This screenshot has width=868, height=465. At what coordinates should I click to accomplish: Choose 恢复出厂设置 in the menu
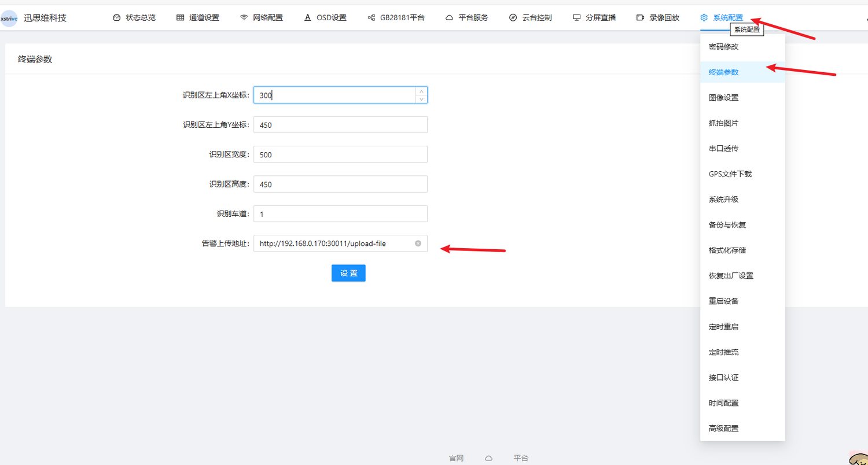[742, 276]
